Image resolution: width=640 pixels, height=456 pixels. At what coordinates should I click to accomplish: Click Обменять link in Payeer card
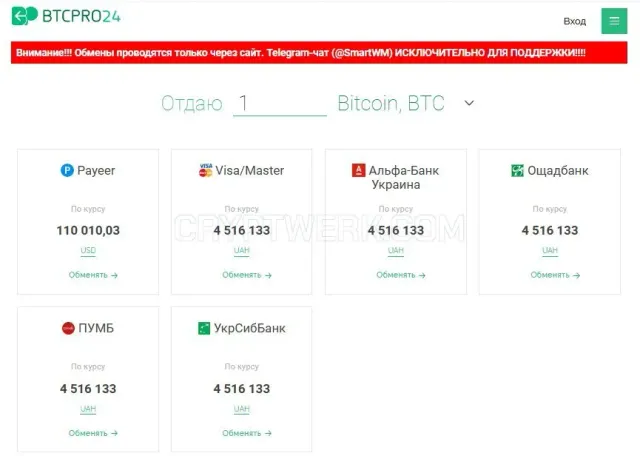93,275
